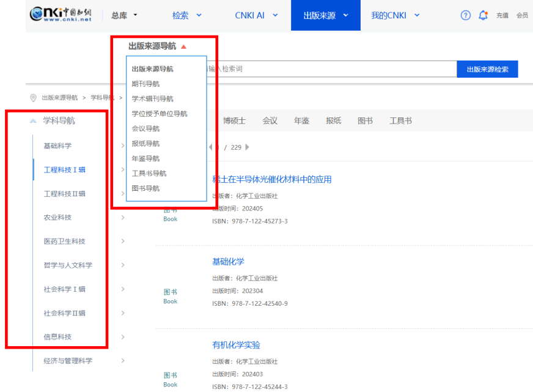Select 医药卫生科技 in subject tree
This screenshot has height=392, width=533.
(64, 242)
